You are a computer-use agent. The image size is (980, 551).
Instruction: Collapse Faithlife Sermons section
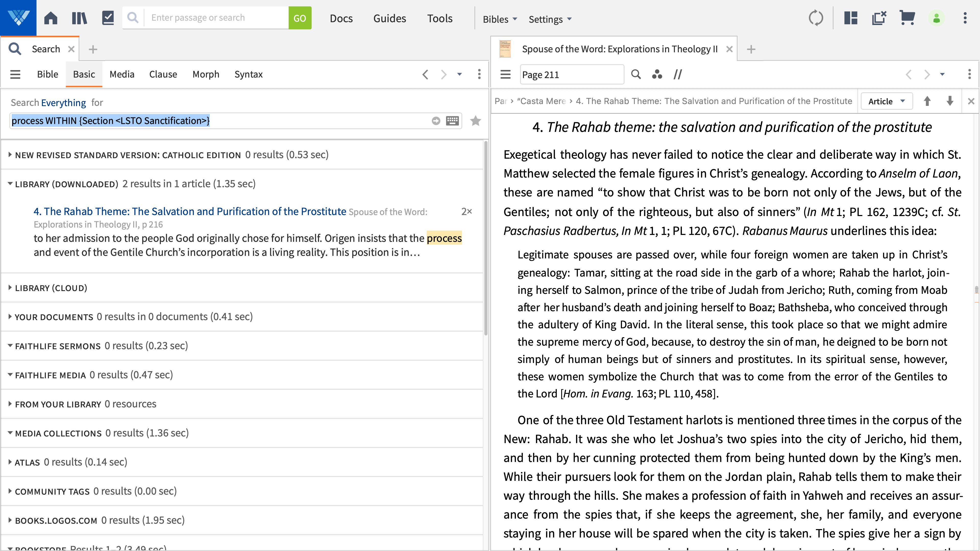(10, 346)
